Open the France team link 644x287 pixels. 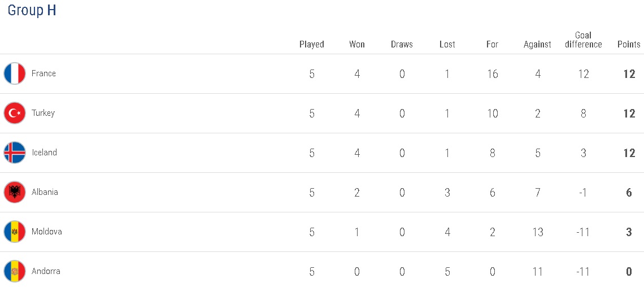[x=43, y=73]
